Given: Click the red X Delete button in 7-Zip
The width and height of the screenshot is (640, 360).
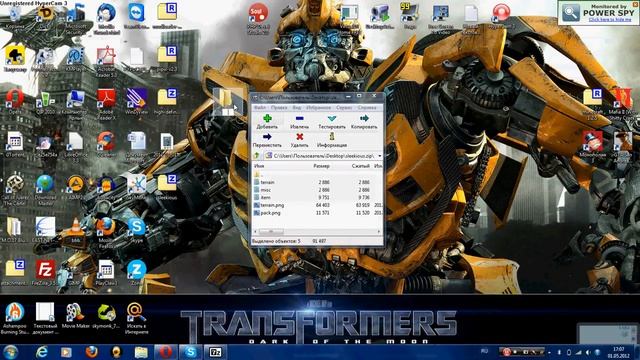Looking at the screenshot, I should click(300, 140).
